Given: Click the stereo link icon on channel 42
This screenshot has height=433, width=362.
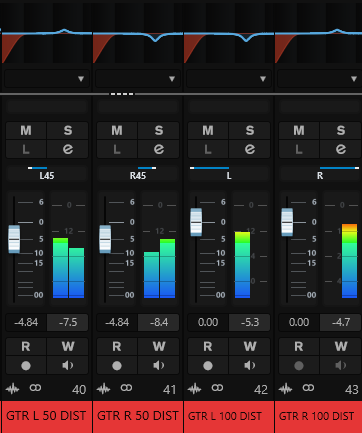Looking at the screenshot, I should pyautogui.click(x=217, y=388).
